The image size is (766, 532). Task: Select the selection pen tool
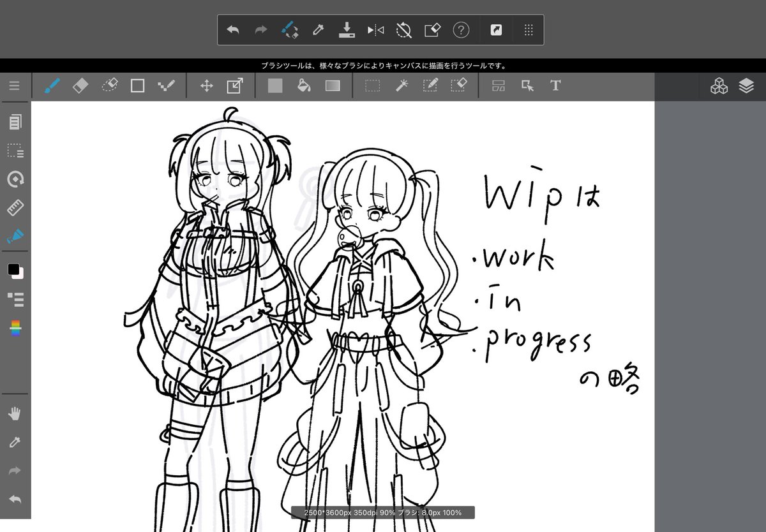point(430,85)
